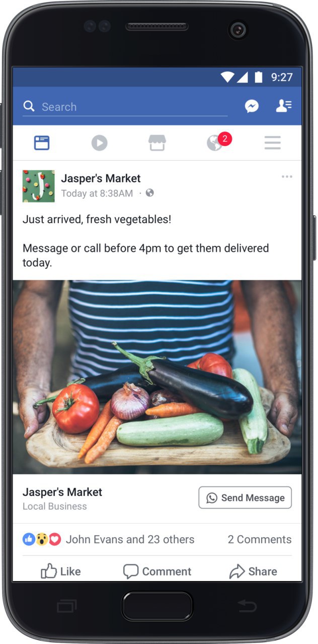This screenshot has width=318, height=644.
Task: View reactions from John Evans and 23 others
Action: tap(108, 539)
